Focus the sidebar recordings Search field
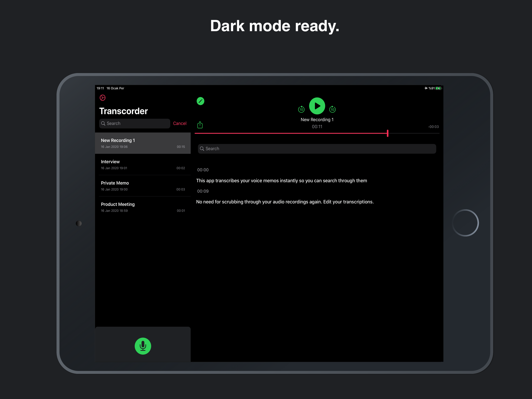 135,124
